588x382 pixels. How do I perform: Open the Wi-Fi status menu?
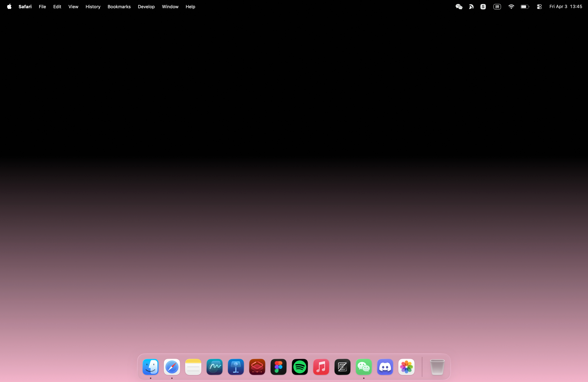point(511,7)
